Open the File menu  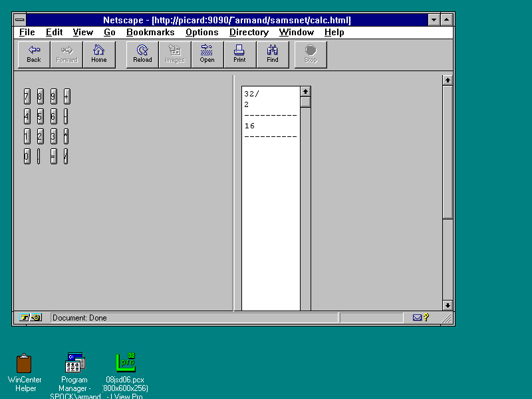27,32
